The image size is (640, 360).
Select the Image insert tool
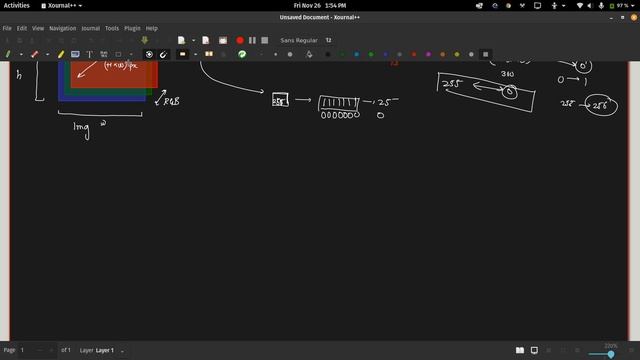pyautogui.click(x=75, y=54)
